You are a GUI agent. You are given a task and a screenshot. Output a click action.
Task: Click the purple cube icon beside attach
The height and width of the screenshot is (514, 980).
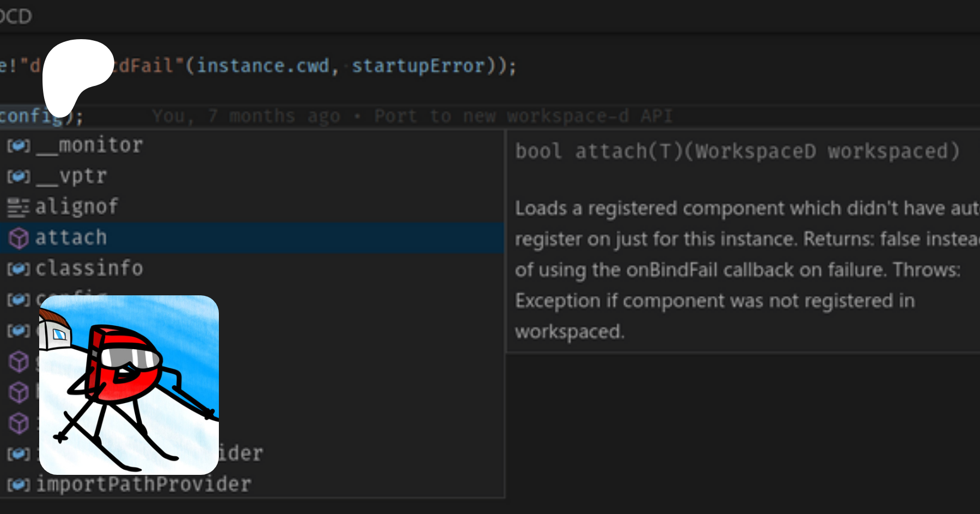tap(19, 238)
